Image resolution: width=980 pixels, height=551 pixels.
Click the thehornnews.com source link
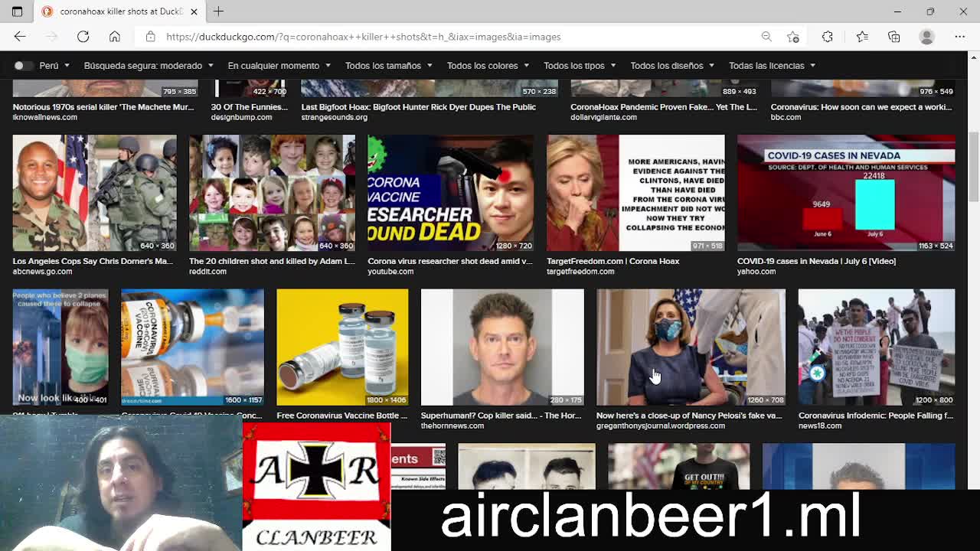452,426
